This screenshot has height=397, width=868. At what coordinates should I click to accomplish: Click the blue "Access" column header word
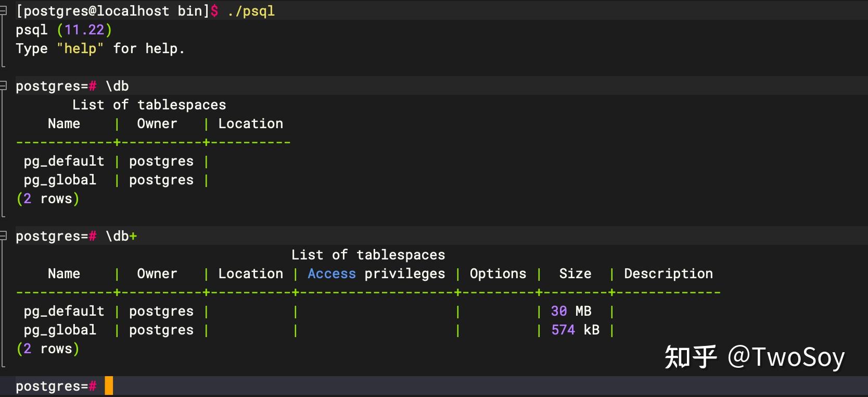pos(331,274)
